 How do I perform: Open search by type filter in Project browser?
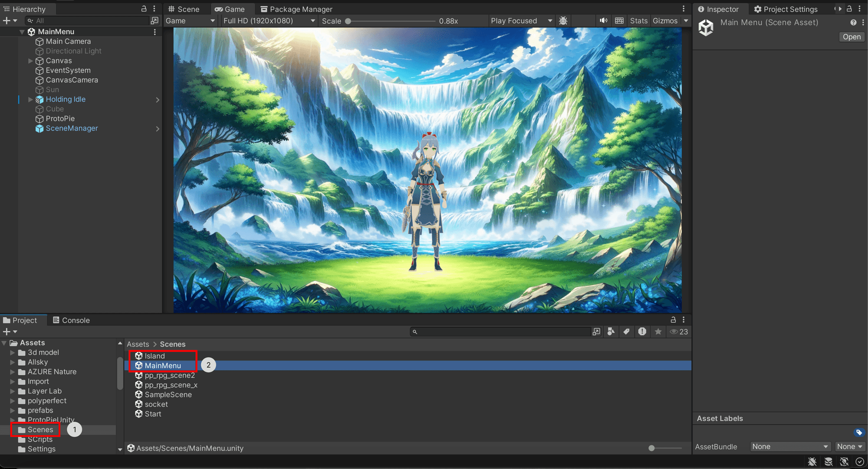(x=611, y=331)
